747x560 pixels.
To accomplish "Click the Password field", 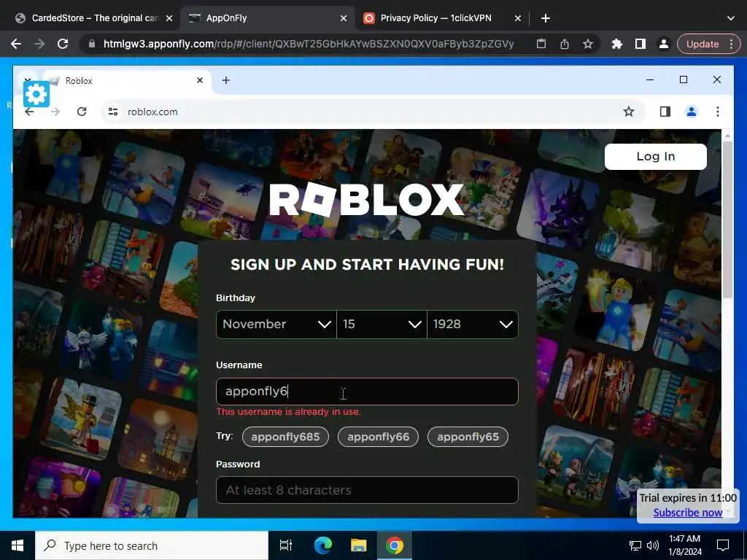I will tap(367, 490).
